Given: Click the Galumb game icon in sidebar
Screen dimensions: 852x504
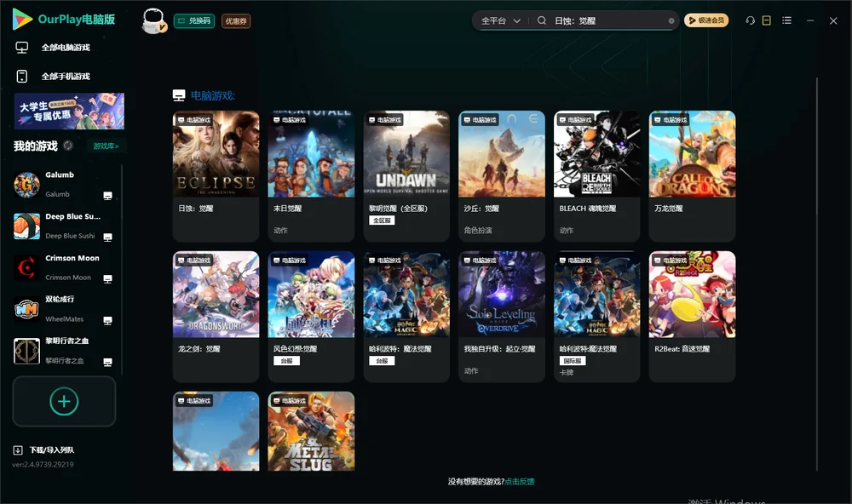Looking at the screenshot, I should pyautogui.click(x=26, y=185).
